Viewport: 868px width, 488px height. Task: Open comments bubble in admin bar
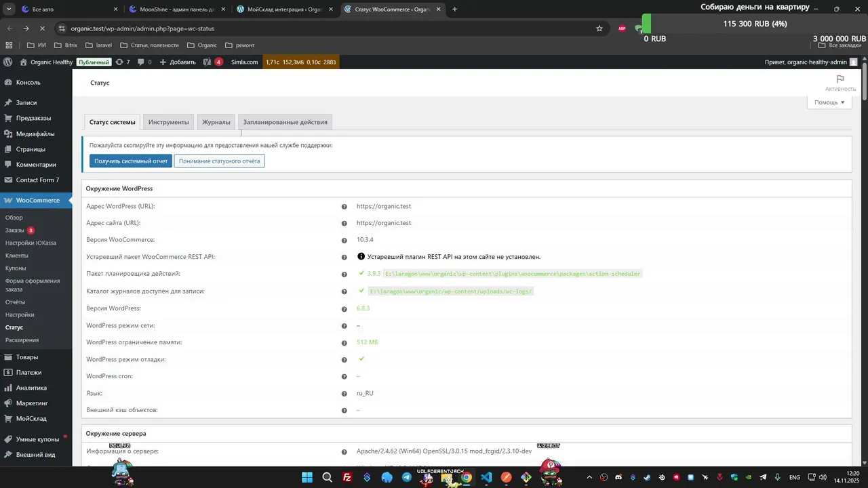click(144, 62)
